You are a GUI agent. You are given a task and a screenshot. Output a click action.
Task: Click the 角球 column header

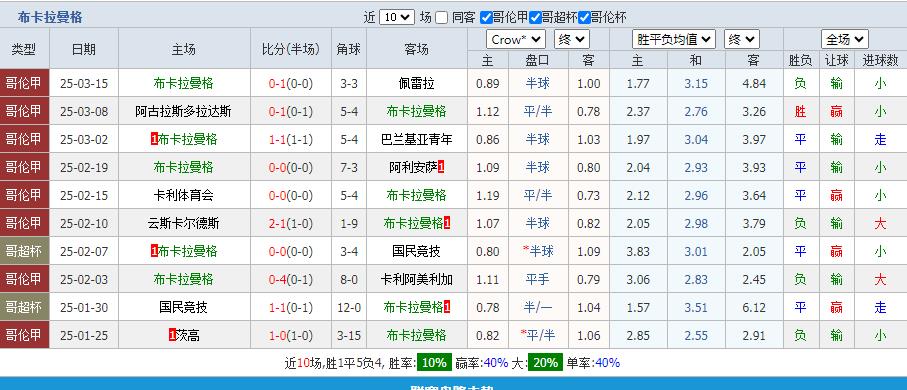tap(349, 49)
